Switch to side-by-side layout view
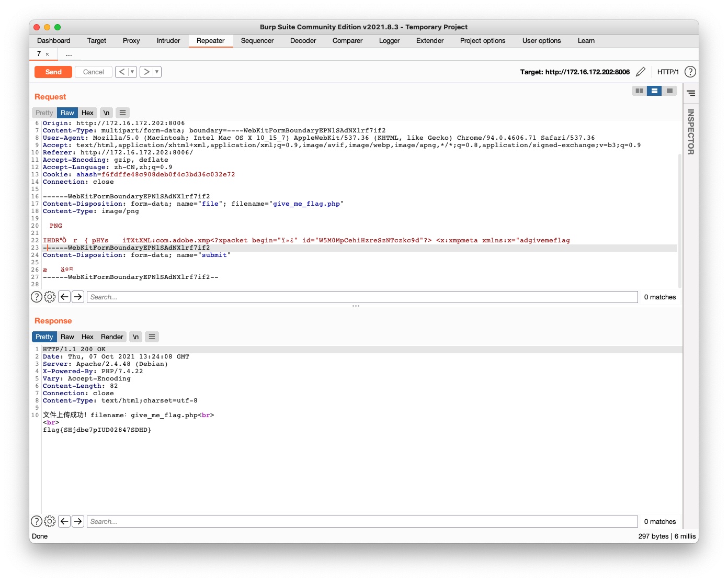The width and height of the screenshot is (728, 582). tap(639, 91)
